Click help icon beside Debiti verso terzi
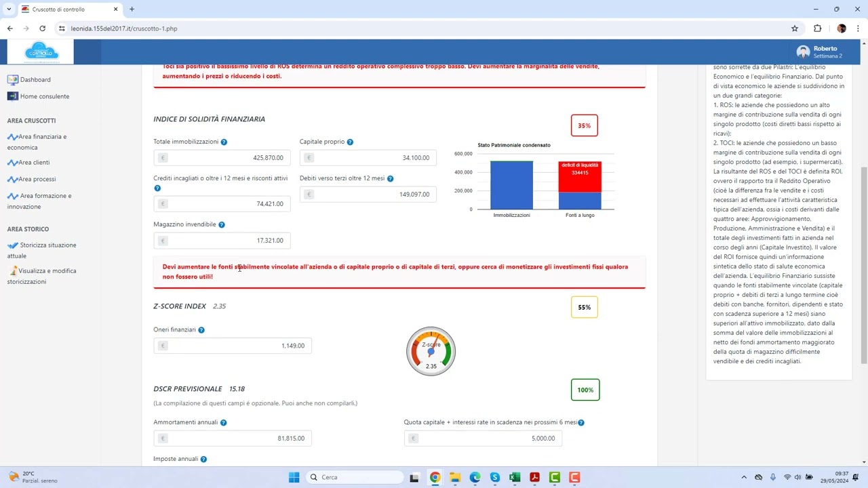The width and height of the screenshot is (868, 488). click(x=390, y=179)
